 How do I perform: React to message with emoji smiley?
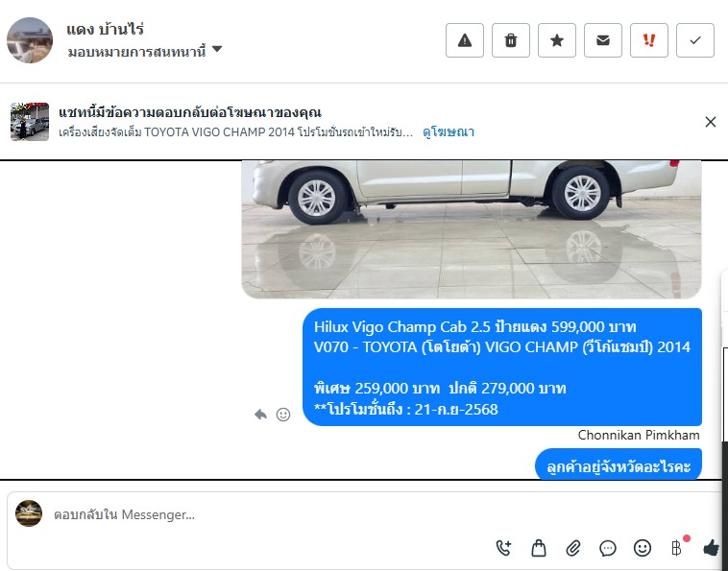coord(283,415)
